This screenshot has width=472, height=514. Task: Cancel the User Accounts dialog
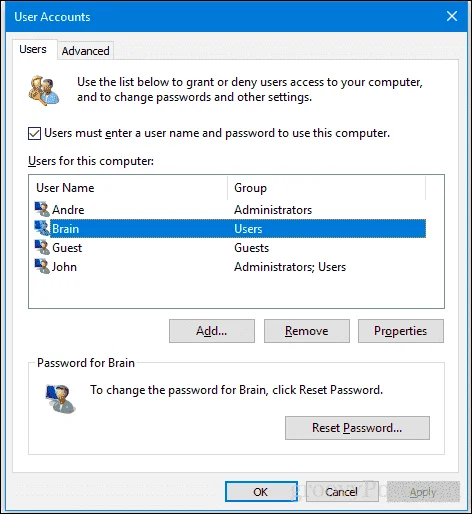click(x=342, y=491)
